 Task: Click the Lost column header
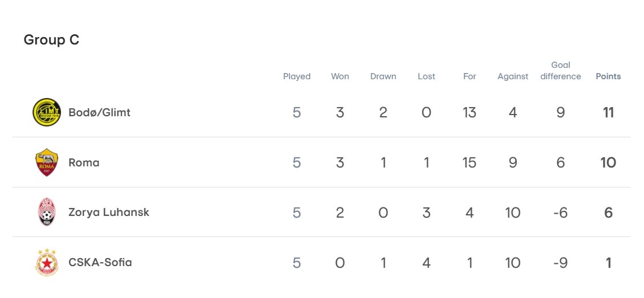click(x=426, y=76)
